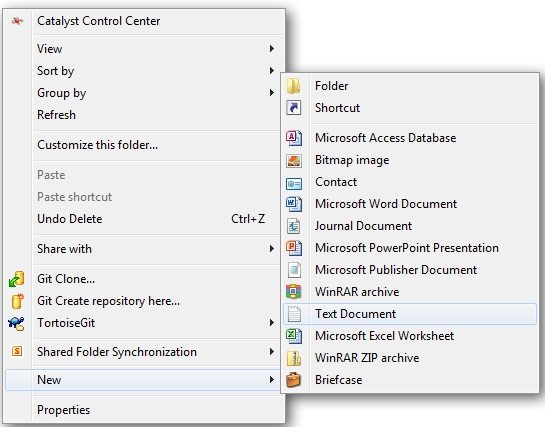
Task: Select Git Create repository here...
Action: (x=144, y=301)
